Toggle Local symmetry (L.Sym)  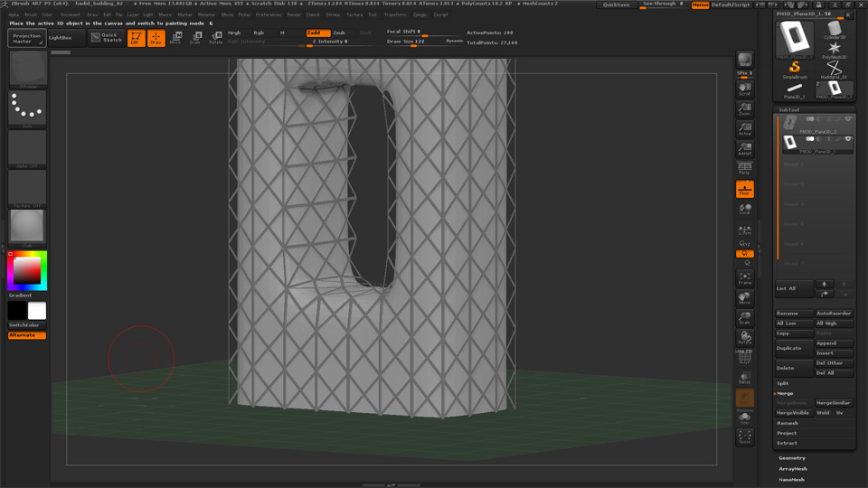pos(744,230)
